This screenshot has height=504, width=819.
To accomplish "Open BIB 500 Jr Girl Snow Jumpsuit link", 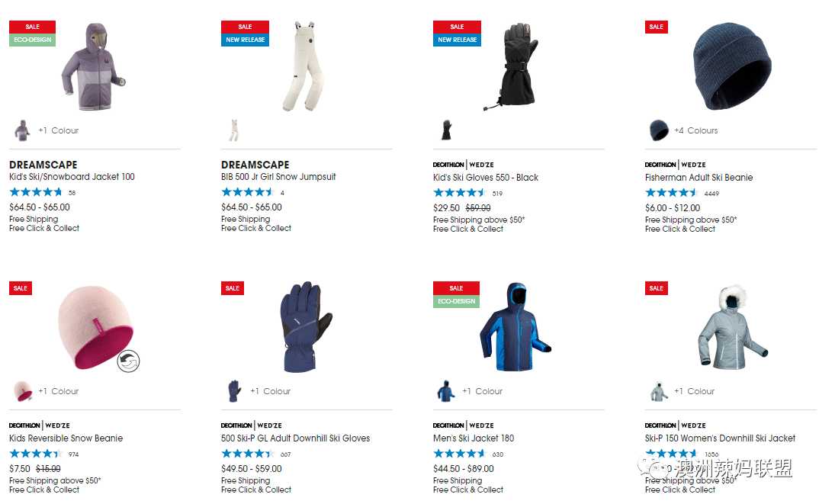I will pyautogui.click(x=278, y=177).
